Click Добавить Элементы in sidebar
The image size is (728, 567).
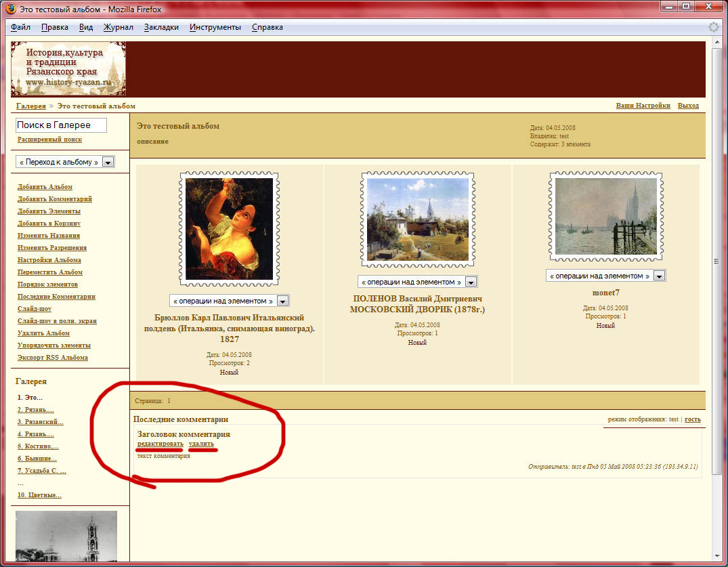coord(49,211)
